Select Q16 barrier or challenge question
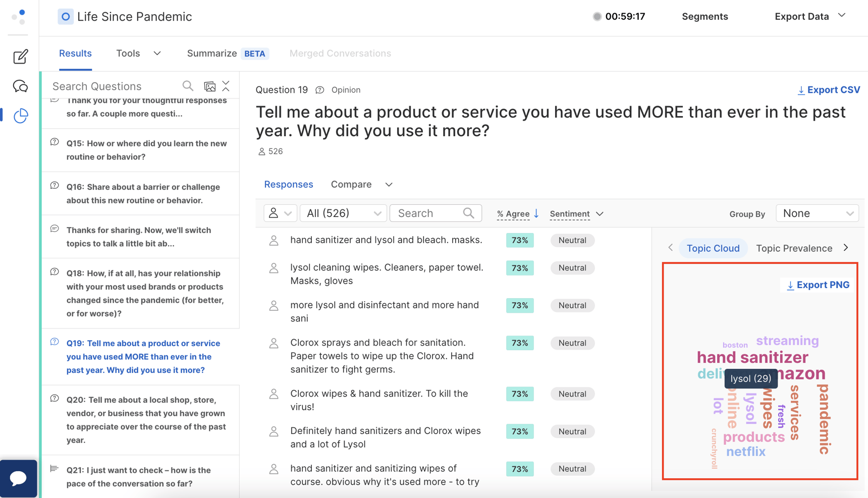The image size is (868, 498). click(x=140, y=194)
